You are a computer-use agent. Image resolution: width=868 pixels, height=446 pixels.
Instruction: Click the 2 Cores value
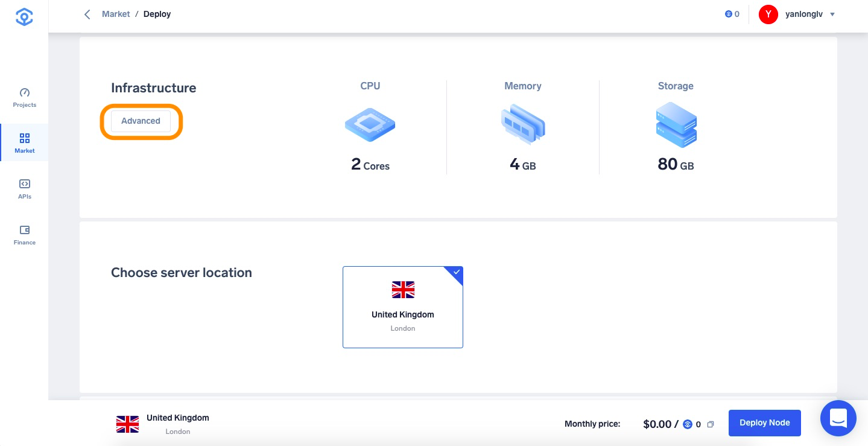pyautogui.click(x=370, y=165)
